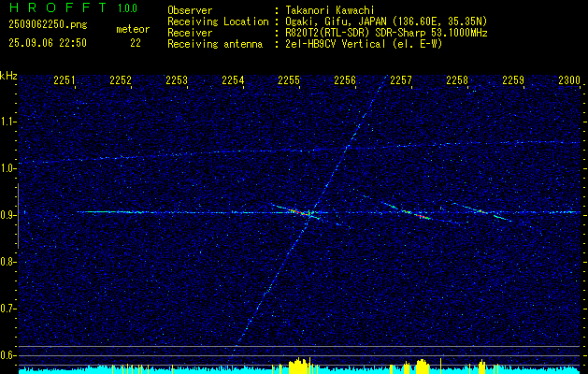Click time marker 2251
The image size is (588, 374).
(65, 79)
